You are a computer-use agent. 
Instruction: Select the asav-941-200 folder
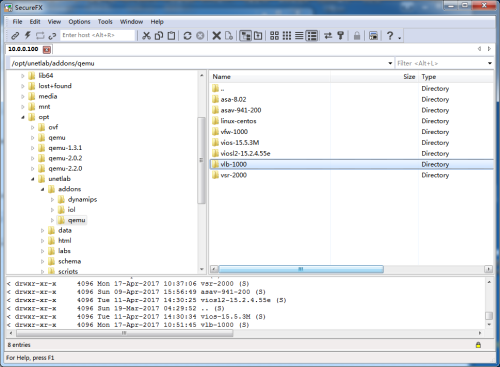point(241,110)
